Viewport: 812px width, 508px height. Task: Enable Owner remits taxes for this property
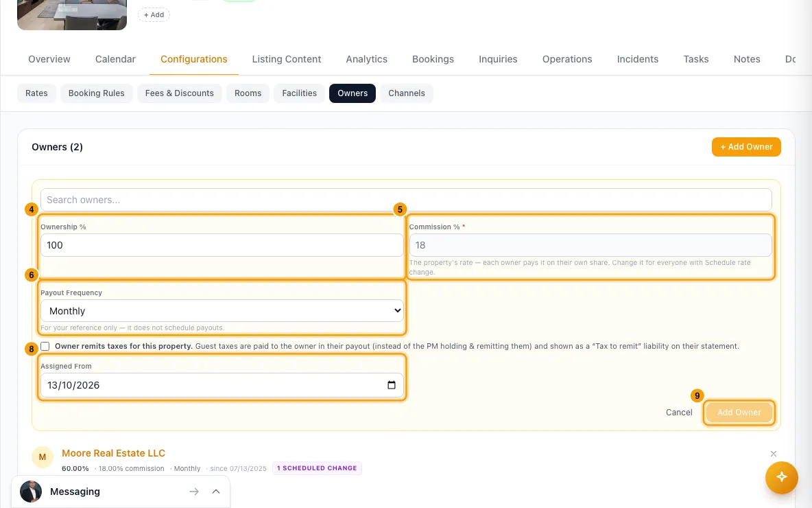(45, 346)
